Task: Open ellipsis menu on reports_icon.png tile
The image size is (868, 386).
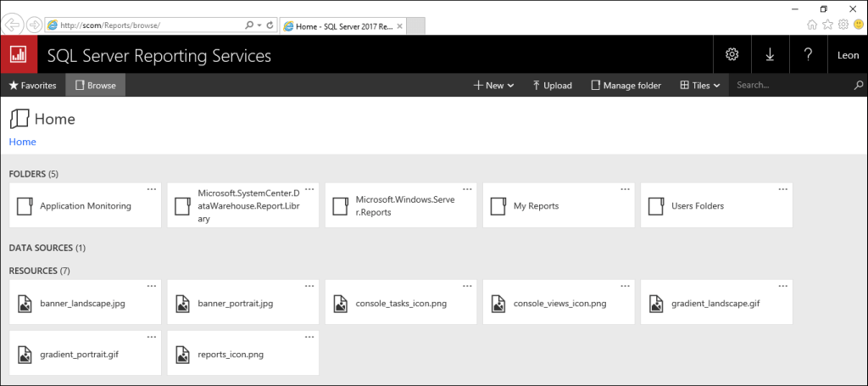Action: click(x=309, y=337)
